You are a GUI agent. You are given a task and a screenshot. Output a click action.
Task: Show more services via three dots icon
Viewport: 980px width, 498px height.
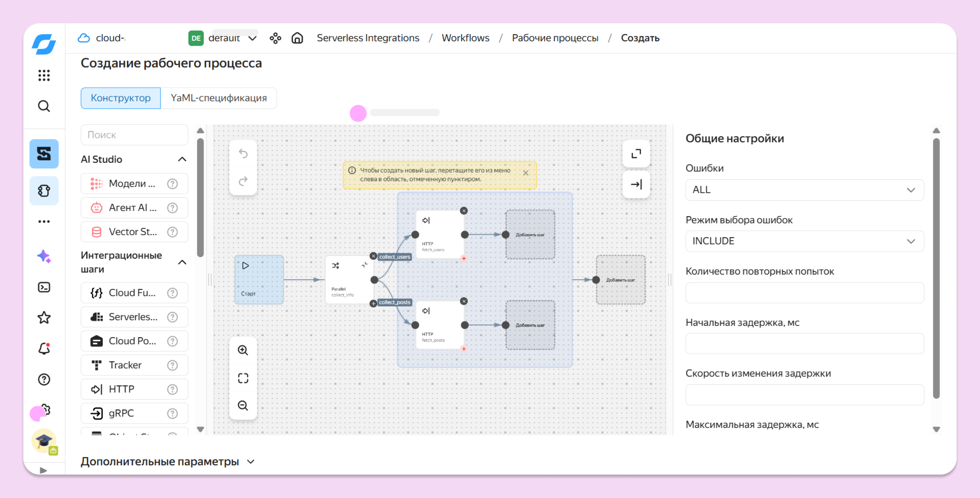44,221
